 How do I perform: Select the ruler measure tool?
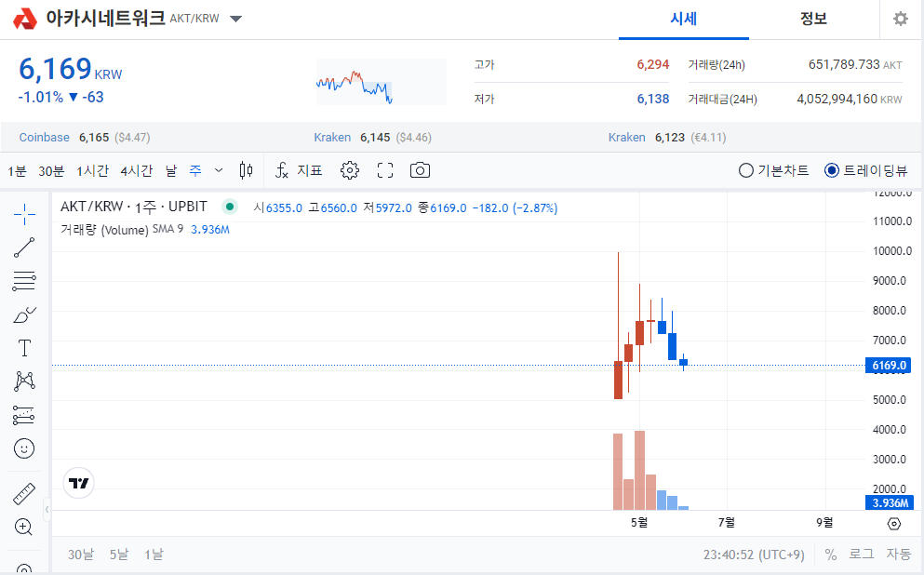click(24, 494)
